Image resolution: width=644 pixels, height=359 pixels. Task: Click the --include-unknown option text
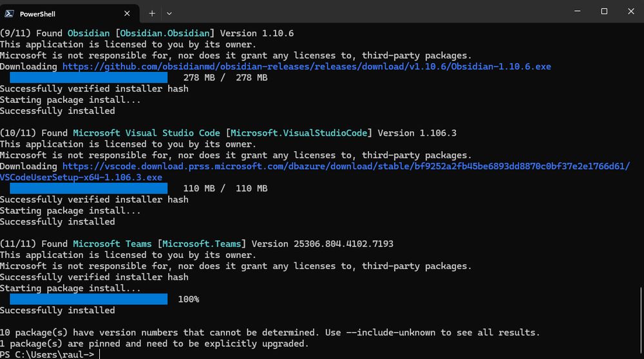click(391, 333)
